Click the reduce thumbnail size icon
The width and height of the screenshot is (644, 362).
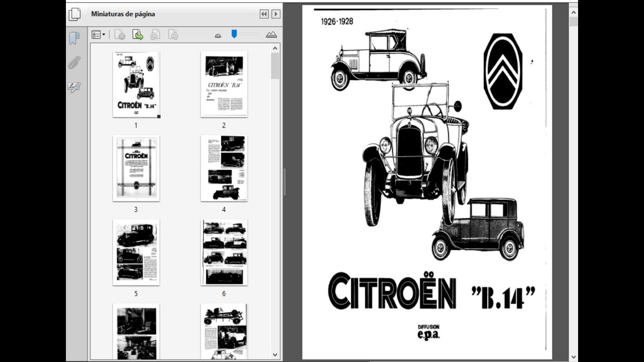click(x=218, y=35)
